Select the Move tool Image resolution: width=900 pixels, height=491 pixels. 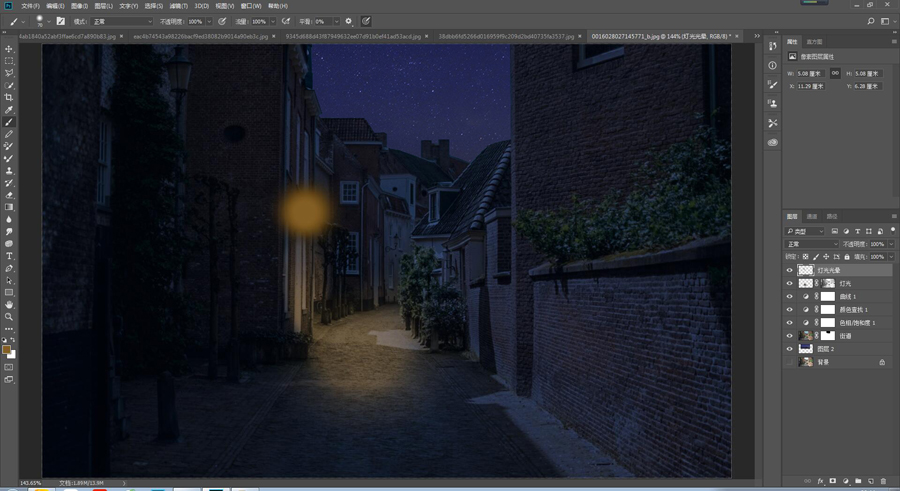(x=9, y=49)
